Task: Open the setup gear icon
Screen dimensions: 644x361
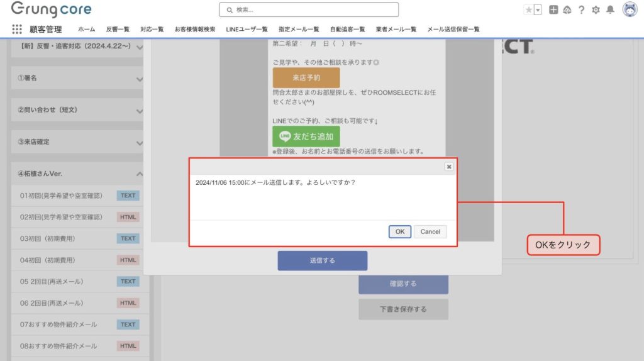Action: click(596, 9)
